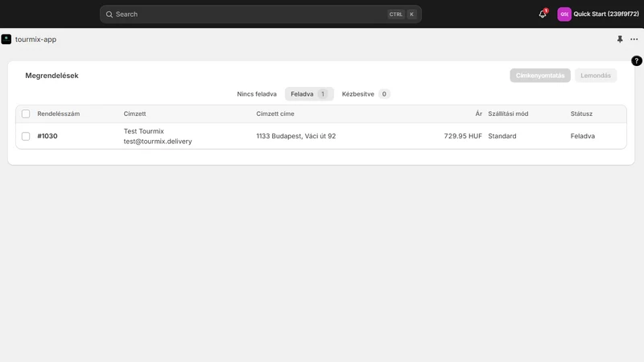The height and width of the screenshot is (362, 644).
Task: Switch to the Nincs feladva tab
Action: point(257,94)
